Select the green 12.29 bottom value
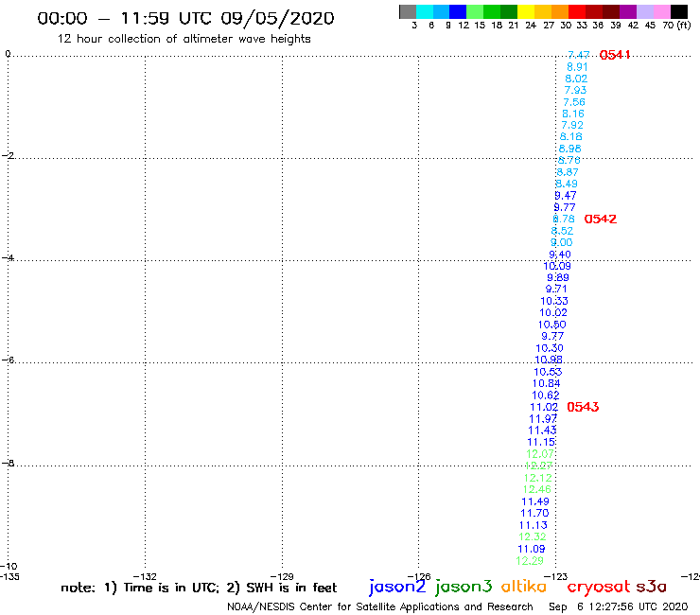 click(530, 560)
